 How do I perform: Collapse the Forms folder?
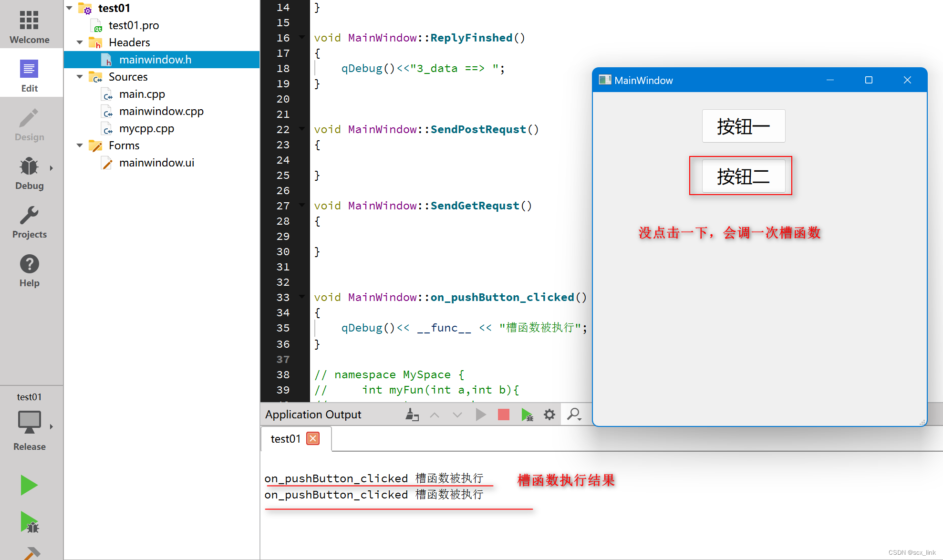click(80, 145)
